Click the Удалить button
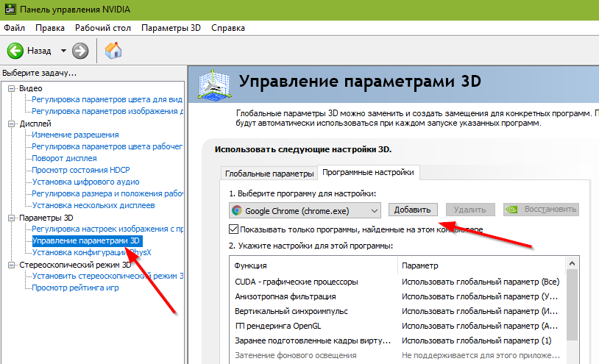 tap(470, 210)
